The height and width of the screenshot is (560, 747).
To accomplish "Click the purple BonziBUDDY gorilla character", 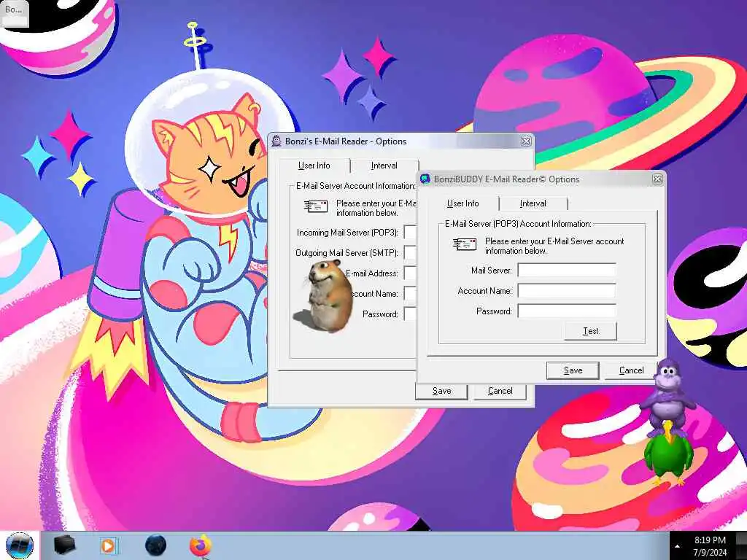I will click(667, 396).
